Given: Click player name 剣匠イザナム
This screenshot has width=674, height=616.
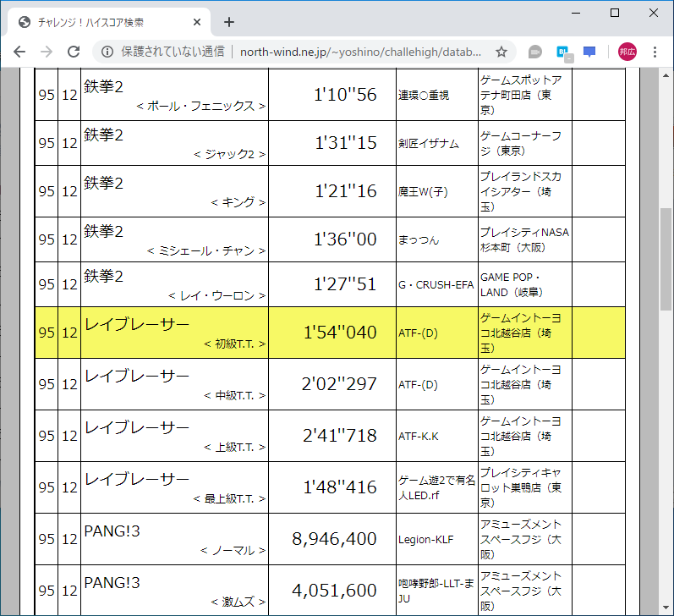Looking at the screenshot, I should click(428, 143).
